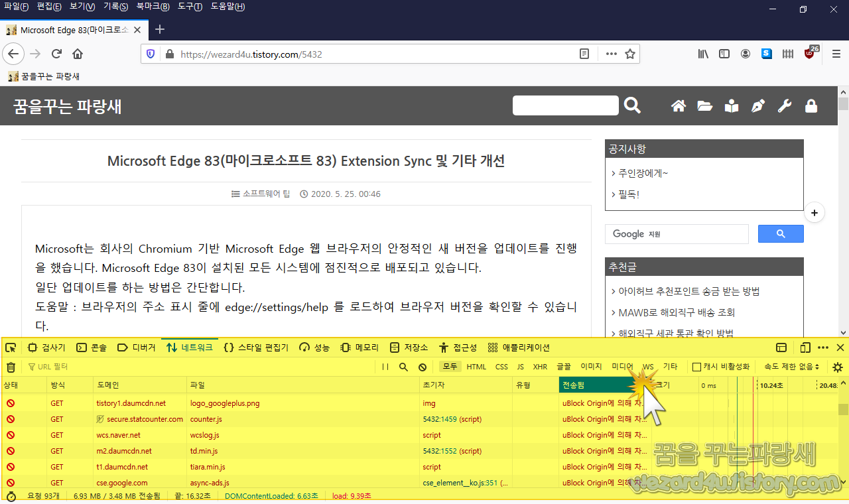Filter requests by JS
Image resolution: width=849 pixels, height=504 pixels.
[x=521, y=367]
